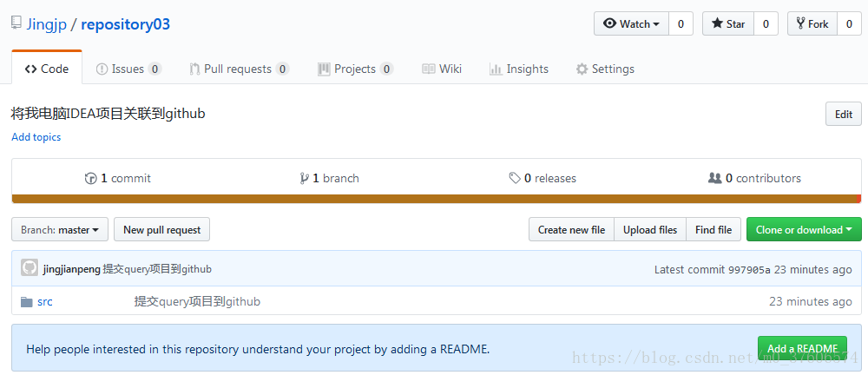Image resolution: width=868 pixels, height=375 pixels.
Task: Open the Settings tab
Action: pos(605,69)
